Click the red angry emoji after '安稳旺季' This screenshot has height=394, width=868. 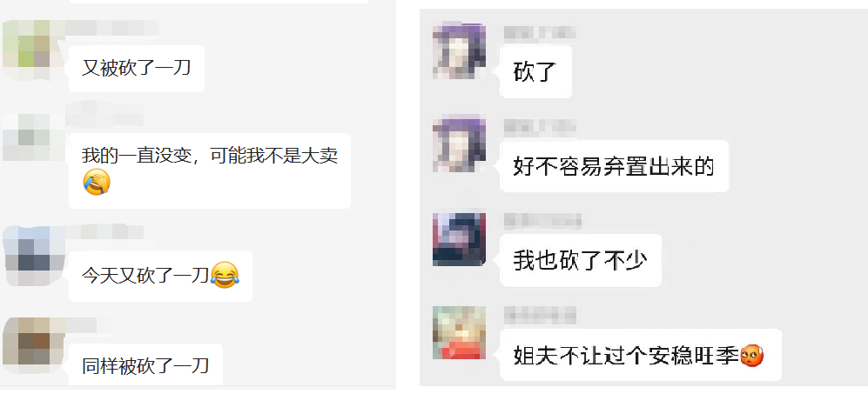coord(752,355)
